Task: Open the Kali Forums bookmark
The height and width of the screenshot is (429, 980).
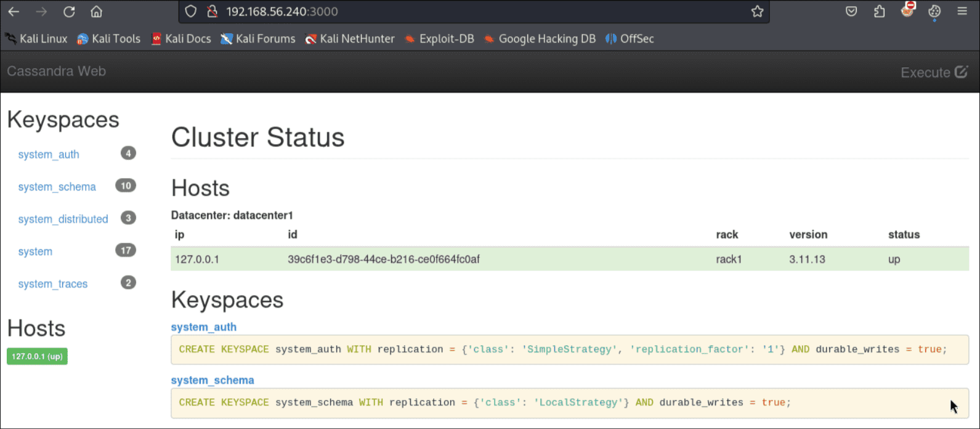Action: (258, 39)
